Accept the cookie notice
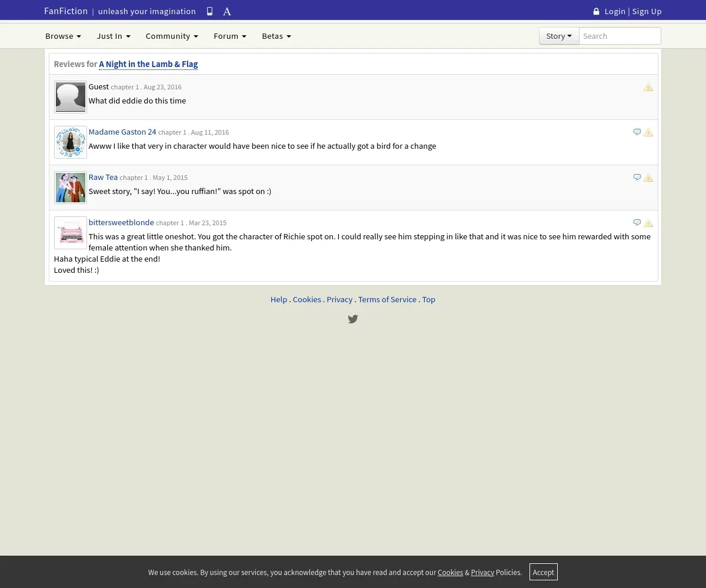 (544, 572)
